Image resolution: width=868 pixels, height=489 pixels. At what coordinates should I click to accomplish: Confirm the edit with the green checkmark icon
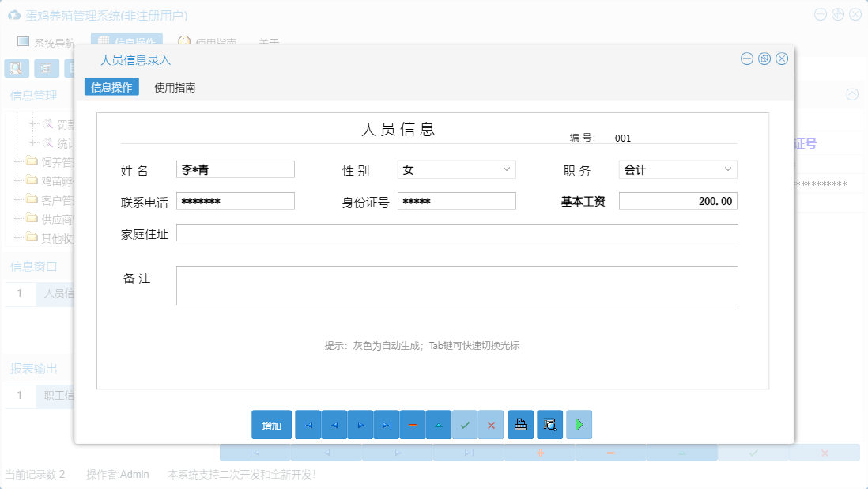tap(465, 425)
